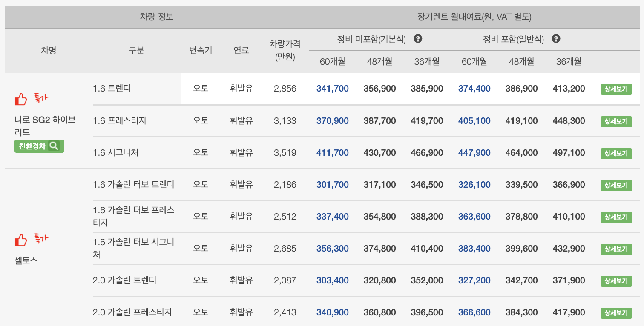Click the 차량가격 (만원) column header
Screen dimensions: 644x326
tap(285, 50)
